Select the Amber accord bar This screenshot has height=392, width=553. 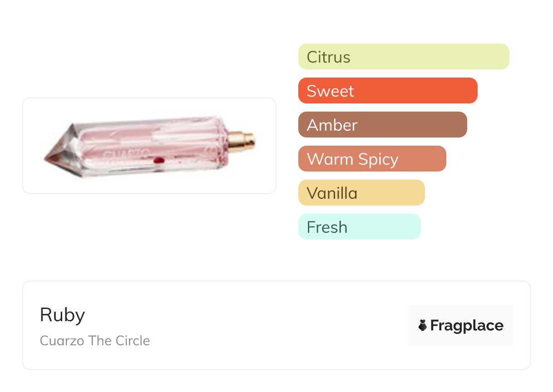point(382,125)
